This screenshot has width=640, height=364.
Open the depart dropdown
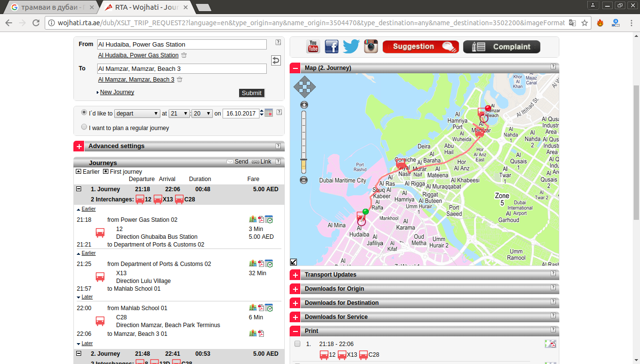[137, 113]
